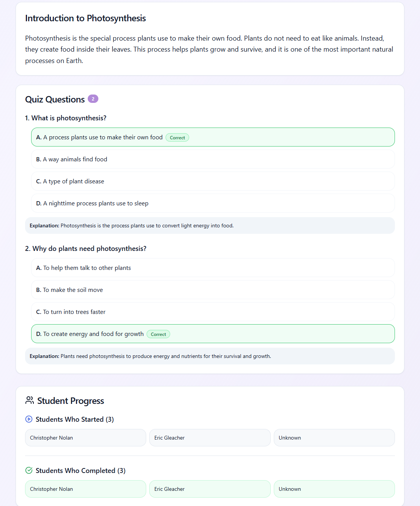Open Eric Gleacher in Students Who Started
The width and height of the screenshot is (420, 506).
210,438
